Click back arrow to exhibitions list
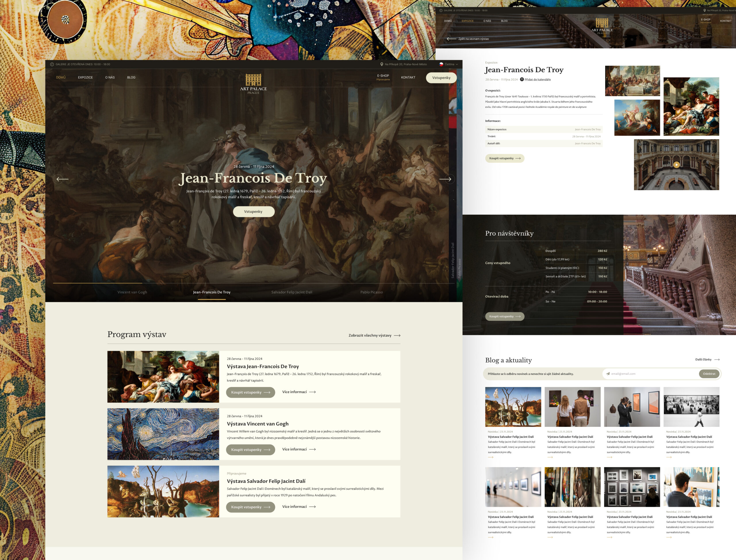Viewport: 736px width, 560px height. pos(451,39)
